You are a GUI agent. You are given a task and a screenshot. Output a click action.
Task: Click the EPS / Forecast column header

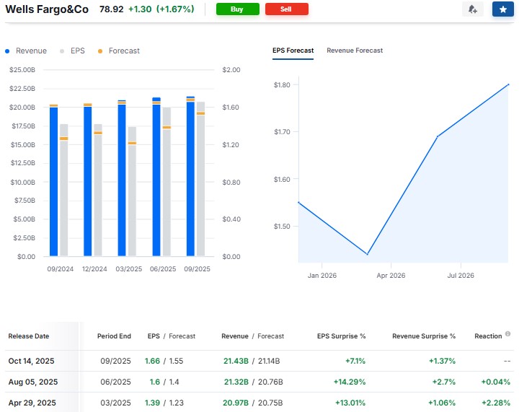172,336
